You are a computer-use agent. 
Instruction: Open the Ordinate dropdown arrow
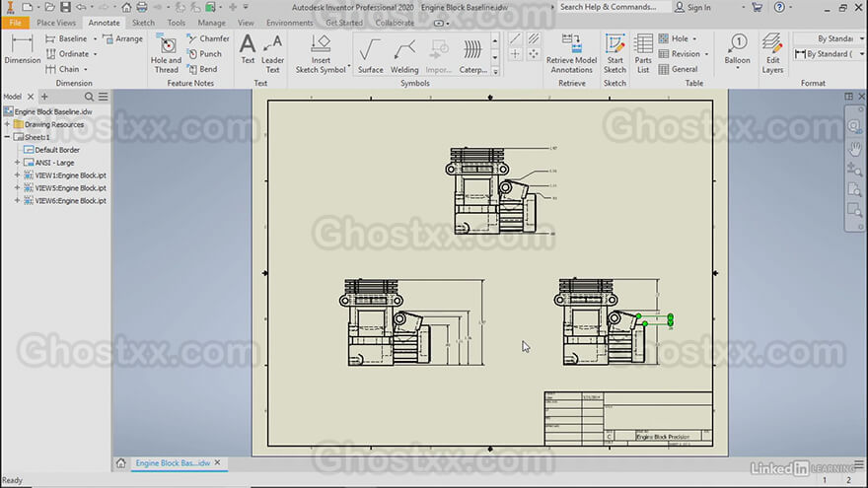[96, 54]
